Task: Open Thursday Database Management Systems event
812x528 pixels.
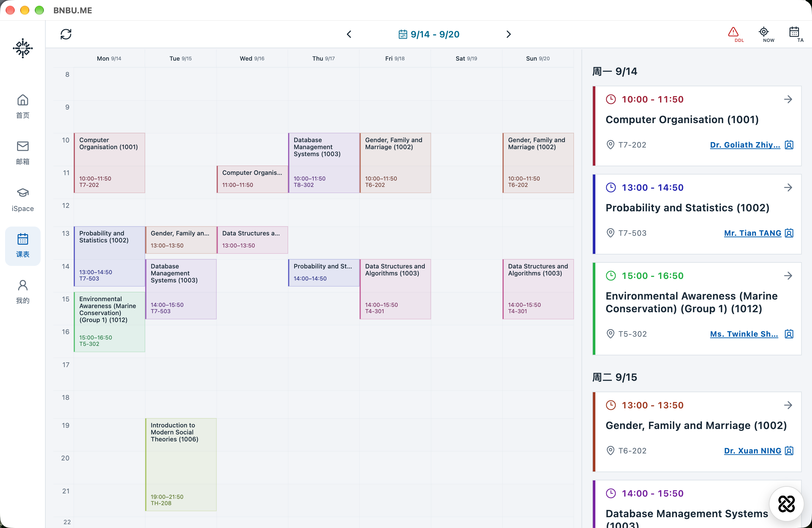Action: point(324,163)
